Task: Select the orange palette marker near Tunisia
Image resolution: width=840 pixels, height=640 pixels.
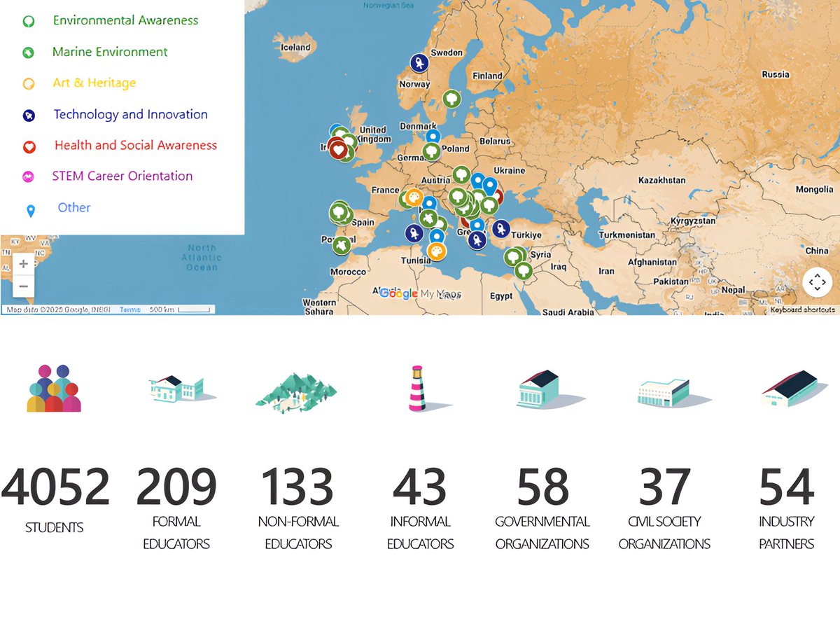Action: pos(437,251)
